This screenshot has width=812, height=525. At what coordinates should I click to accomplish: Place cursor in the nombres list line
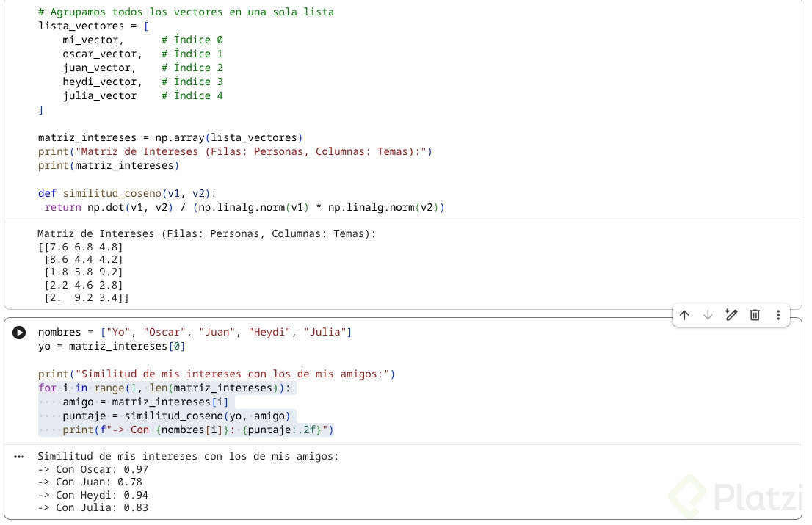195,333
